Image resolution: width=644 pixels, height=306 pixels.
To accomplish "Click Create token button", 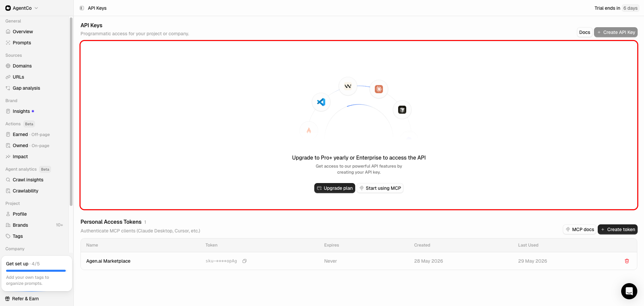I will pyautogui.click(x=618, y=229).
